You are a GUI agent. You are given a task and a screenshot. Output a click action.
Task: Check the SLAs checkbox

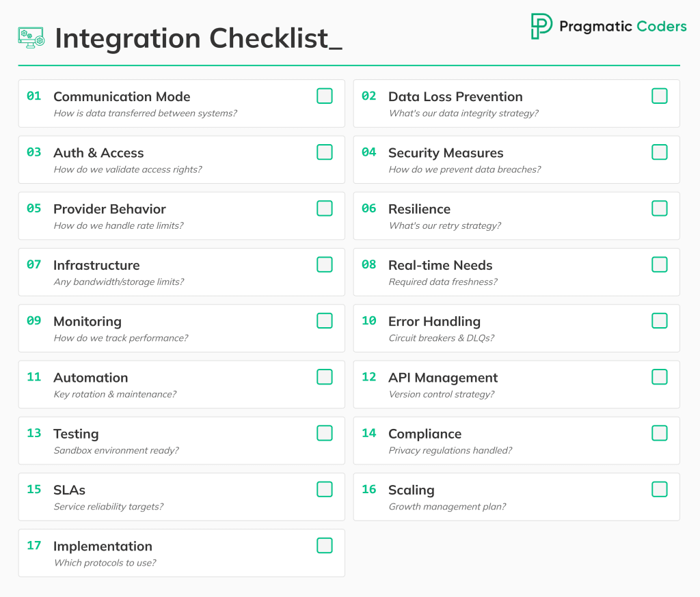325,489
